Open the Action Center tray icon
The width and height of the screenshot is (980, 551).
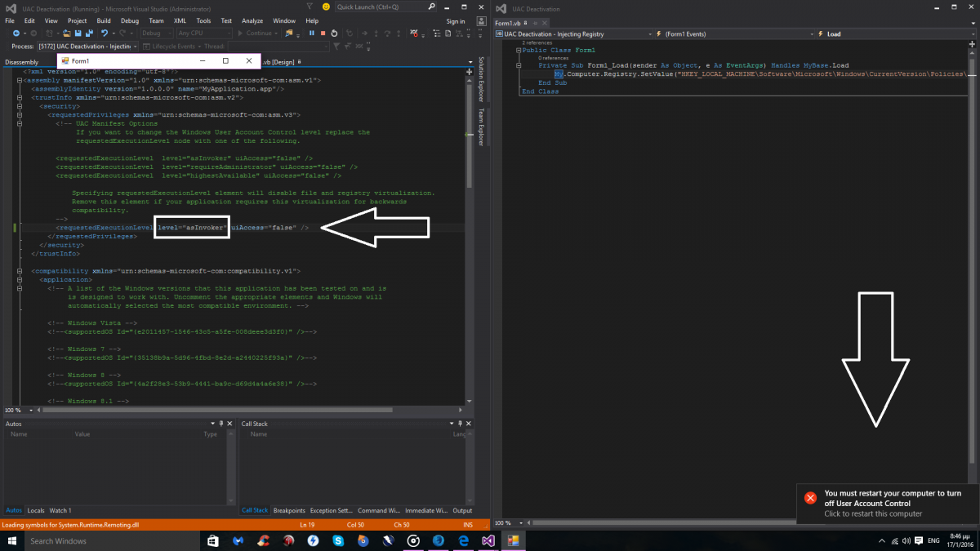(918, 540)
